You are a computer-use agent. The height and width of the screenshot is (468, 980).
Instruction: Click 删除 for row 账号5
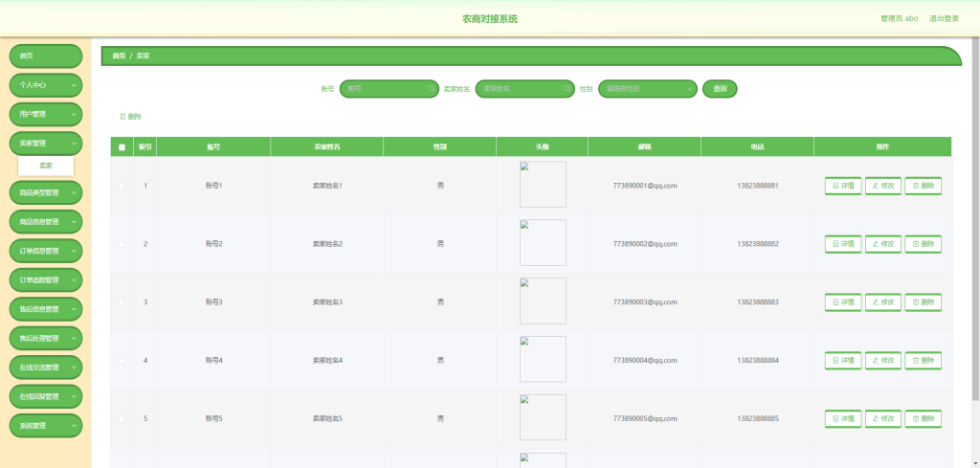924,418
